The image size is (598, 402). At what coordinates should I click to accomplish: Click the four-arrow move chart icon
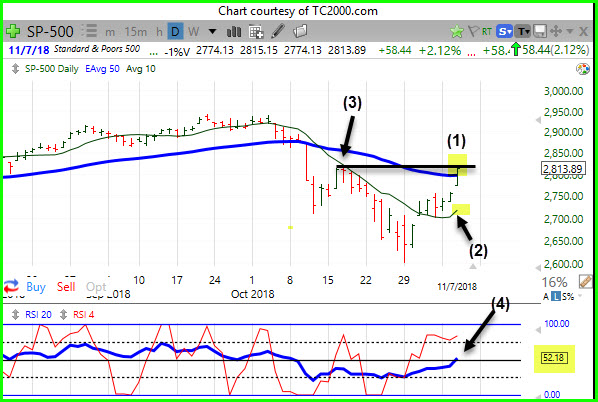[x=555, y=31]
